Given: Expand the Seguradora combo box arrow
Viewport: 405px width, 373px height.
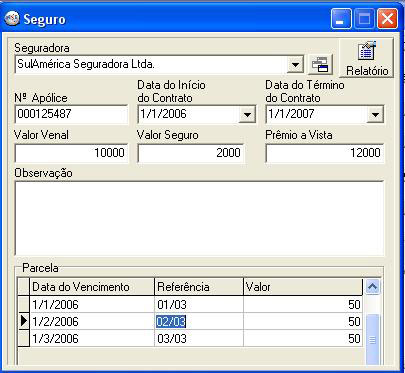Looking at the screenshot, I should tap(295, 64).
